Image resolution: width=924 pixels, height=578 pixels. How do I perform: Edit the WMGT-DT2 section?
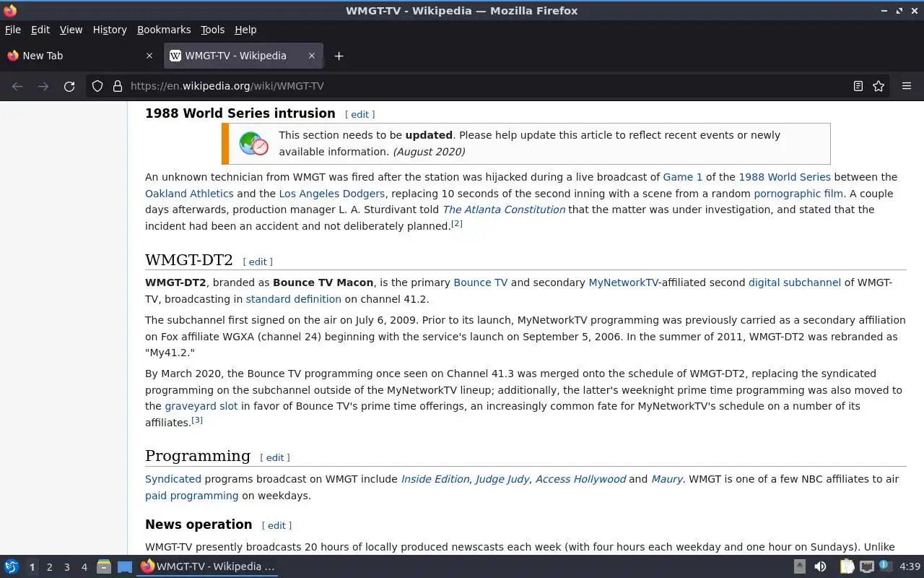258,262
